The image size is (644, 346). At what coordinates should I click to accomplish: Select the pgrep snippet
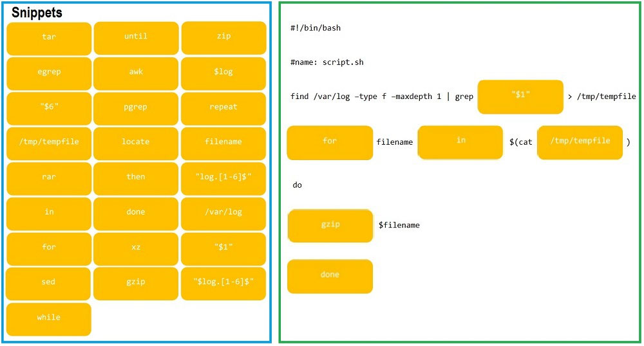[136, 109]
